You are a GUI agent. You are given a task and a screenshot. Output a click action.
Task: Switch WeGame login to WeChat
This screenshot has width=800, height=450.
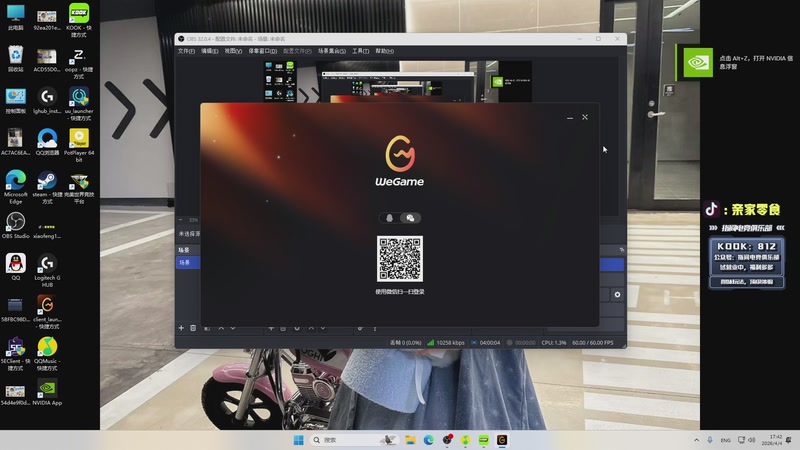click(410, 218)
